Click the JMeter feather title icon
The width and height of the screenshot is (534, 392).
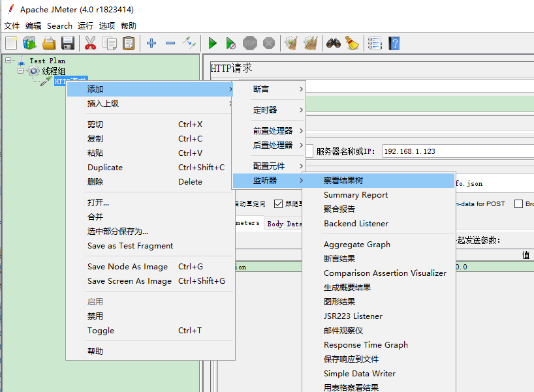(x=11, y=9)
